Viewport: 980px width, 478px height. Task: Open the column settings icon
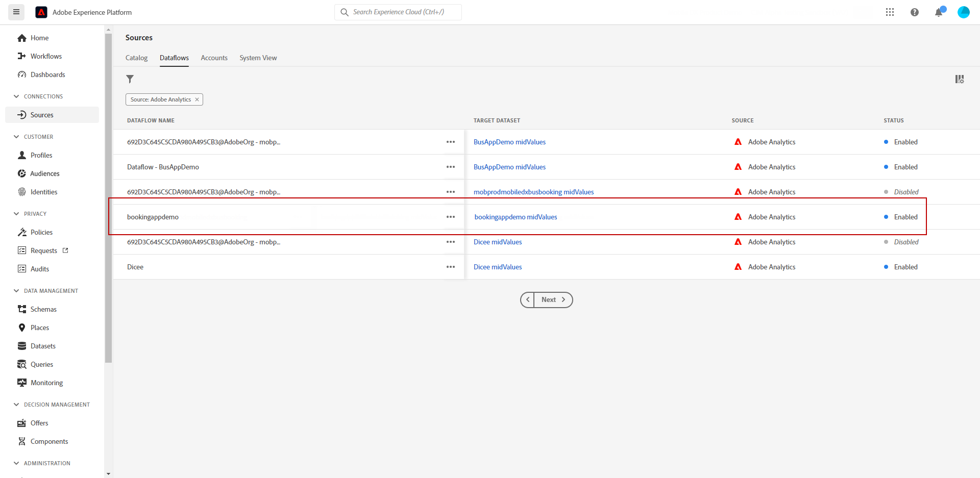click(960, 79)
